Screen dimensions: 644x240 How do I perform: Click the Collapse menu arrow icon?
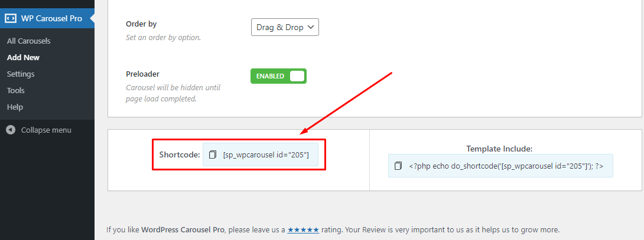(11, 130)
